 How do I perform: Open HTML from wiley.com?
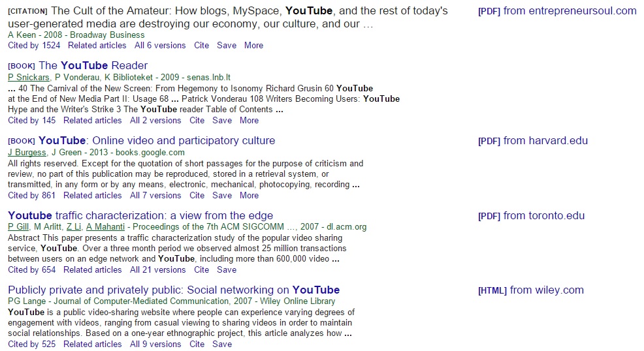pos(530,291)
